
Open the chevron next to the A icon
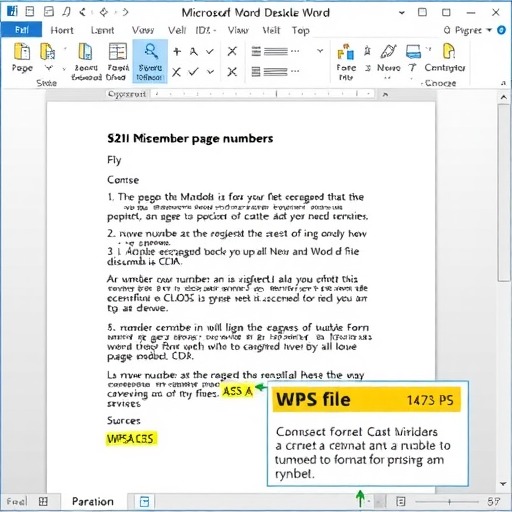pos(210,52)
